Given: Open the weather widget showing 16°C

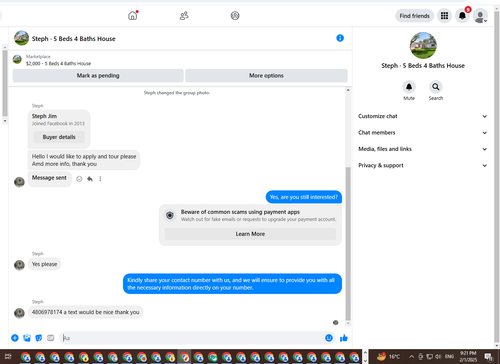Looking at the screenshot, I should 388,357.
